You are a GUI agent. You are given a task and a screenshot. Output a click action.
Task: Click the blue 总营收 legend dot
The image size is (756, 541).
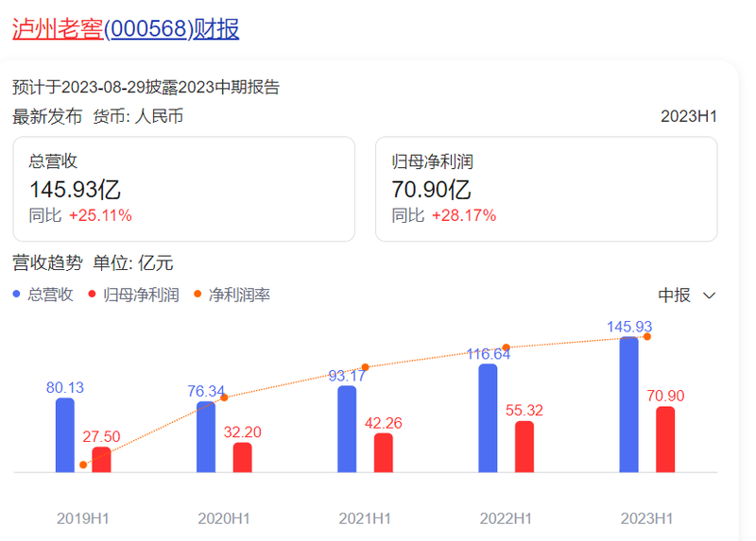(16, 294)
